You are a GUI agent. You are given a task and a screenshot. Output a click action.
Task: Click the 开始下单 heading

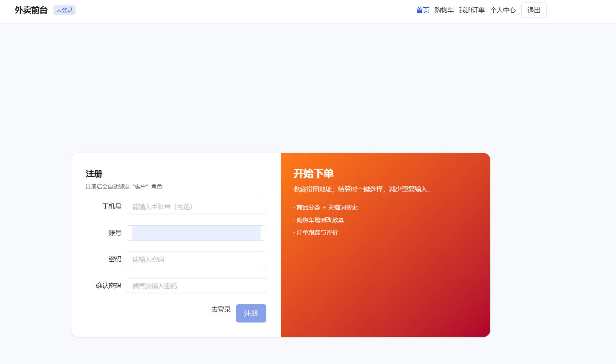(313, 174)
